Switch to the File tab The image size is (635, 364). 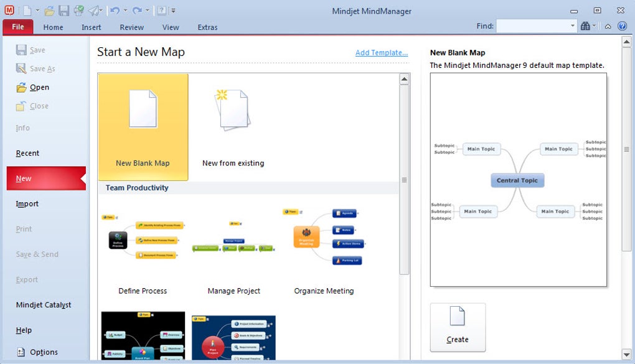[x=18, y=27]
